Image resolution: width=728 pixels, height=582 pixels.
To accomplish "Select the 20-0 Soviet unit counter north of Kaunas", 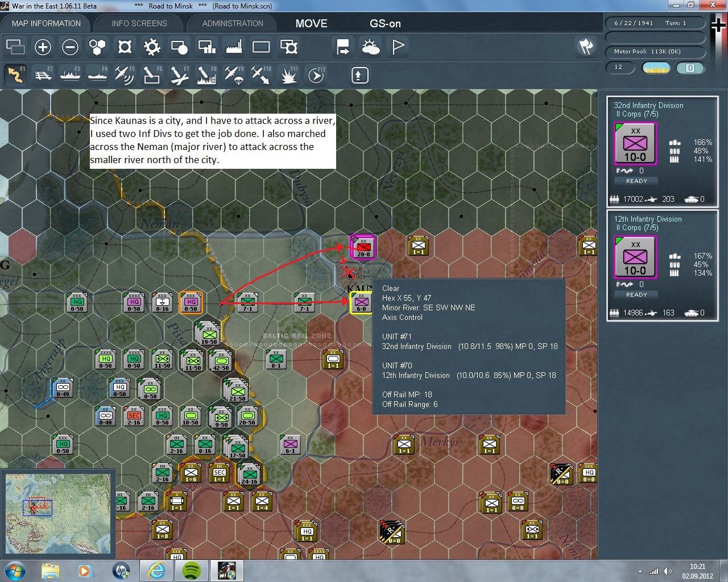I will [x=363, y=247].
